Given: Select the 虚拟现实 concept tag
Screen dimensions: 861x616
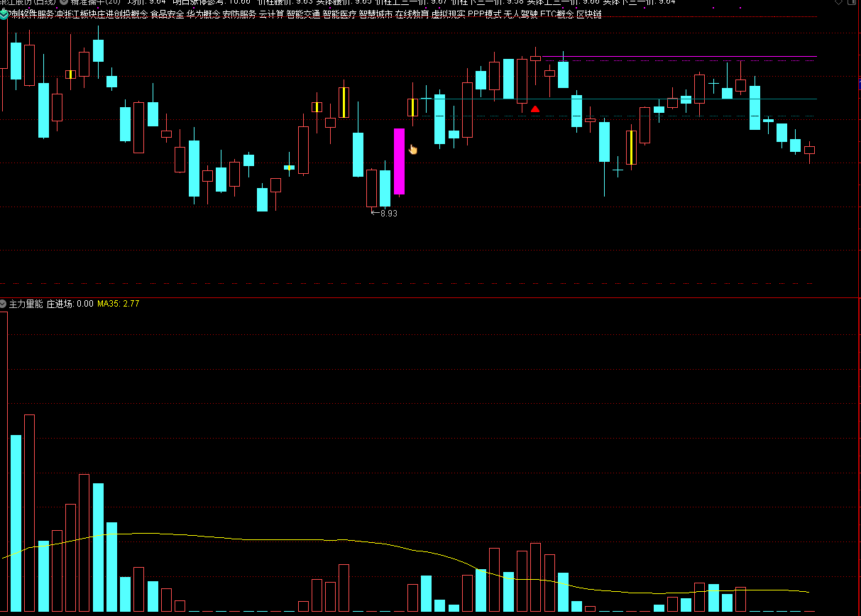Looking at the screenshot, I should click(x=448, y=14).
